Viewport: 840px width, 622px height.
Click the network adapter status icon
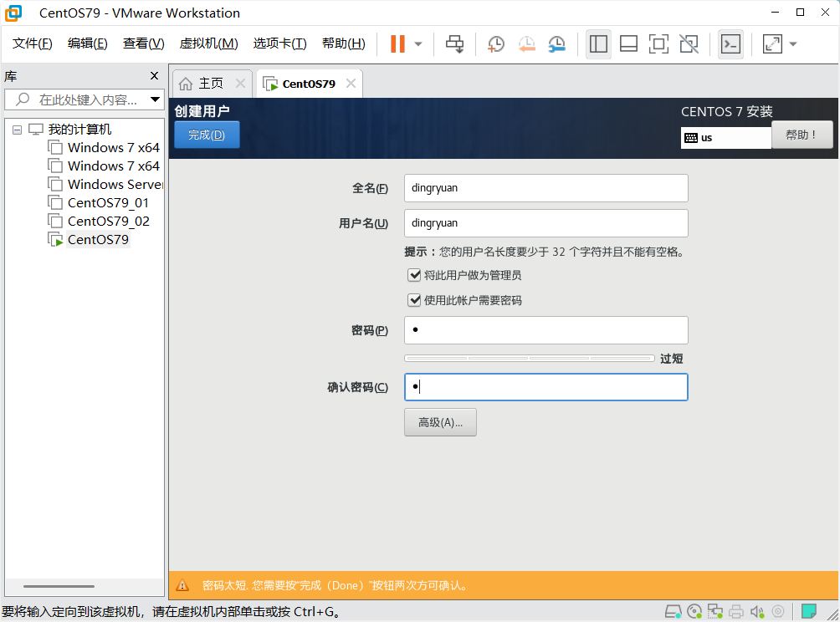coord(715,611)
